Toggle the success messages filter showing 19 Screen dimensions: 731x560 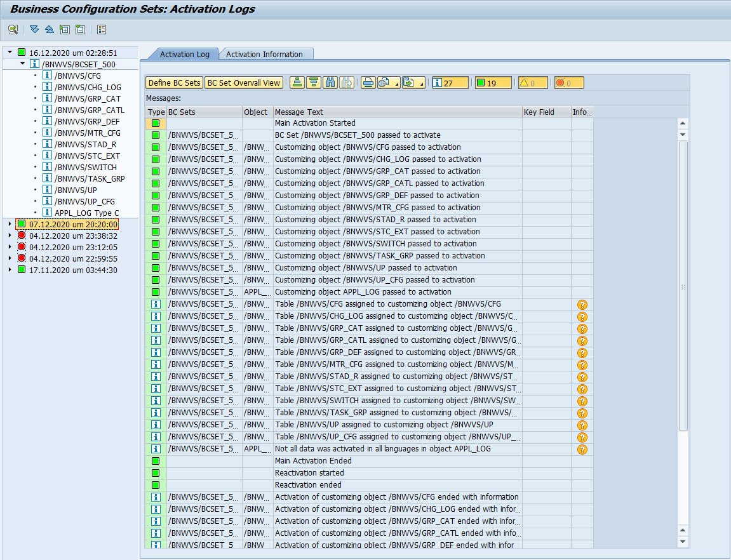click(x=493, y=83)
